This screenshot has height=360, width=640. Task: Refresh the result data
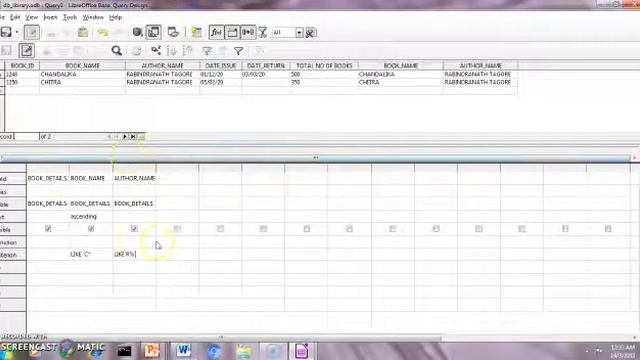click(x=136, y=51)
